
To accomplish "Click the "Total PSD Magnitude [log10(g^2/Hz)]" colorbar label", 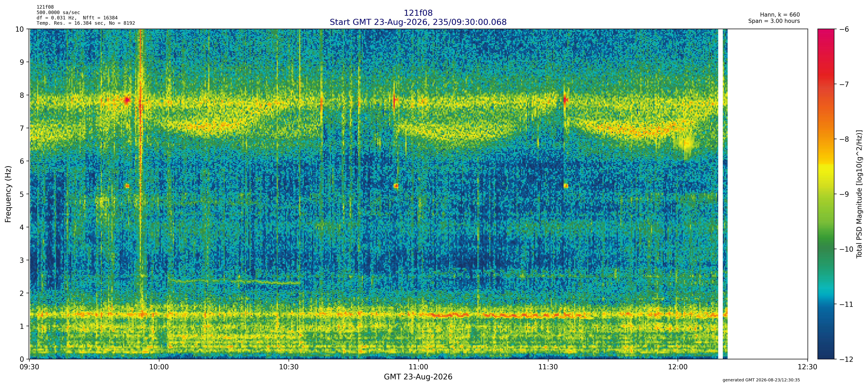I will click(x=859, y=194).
